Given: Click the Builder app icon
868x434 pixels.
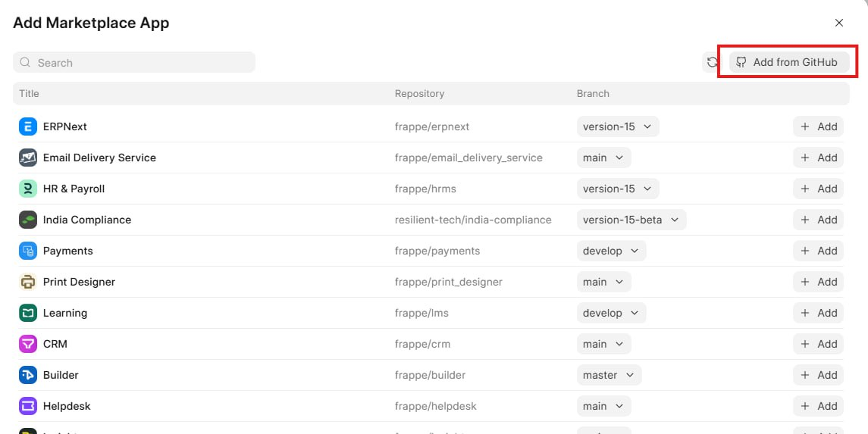Looking at the screenshot, I should (x=28, y=374).
